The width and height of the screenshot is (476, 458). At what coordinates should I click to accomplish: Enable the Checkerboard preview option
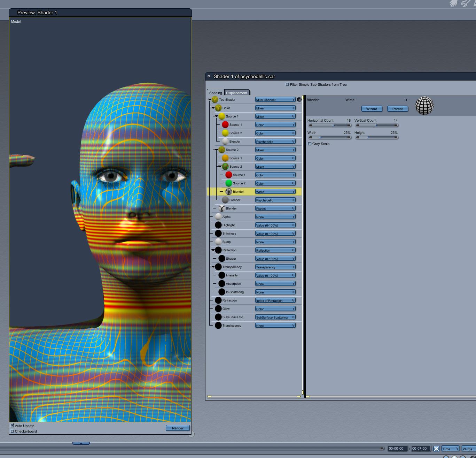[x=13, y=431]
